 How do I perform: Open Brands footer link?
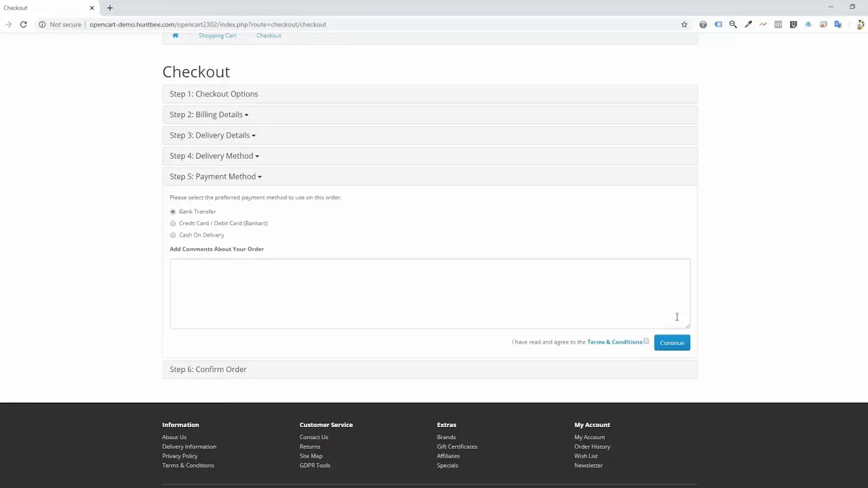click(446, 437)
